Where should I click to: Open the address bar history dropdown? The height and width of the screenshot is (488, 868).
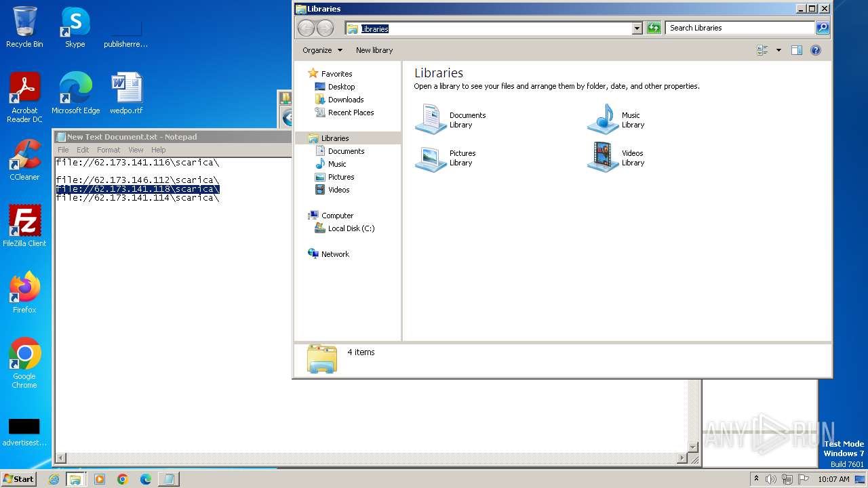pos(637,28)
